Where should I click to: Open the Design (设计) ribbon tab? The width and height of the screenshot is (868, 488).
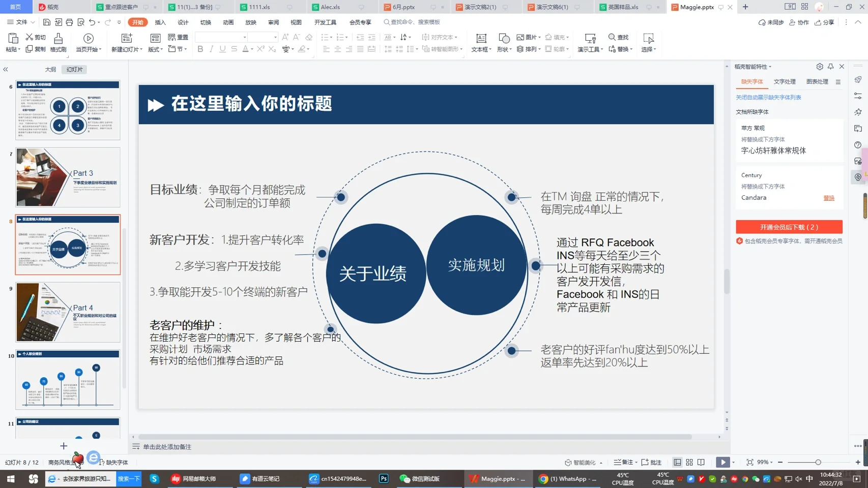183,22
